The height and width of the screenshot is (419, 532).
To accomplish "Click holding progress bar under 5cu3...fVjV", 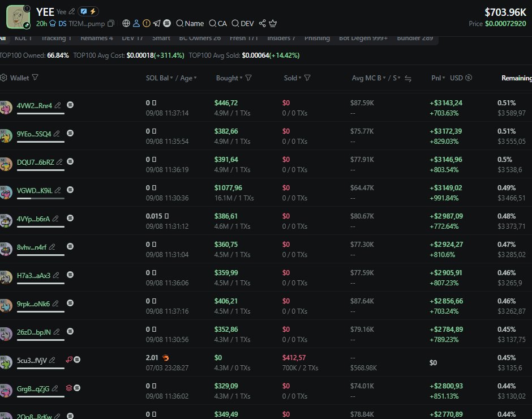I will click(41, 368).
